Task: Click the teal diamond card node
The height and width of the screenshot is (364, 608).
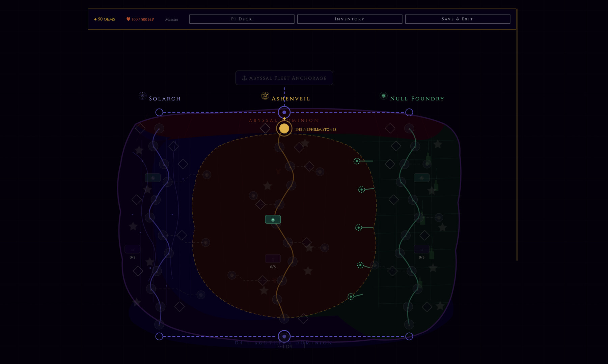Action: pyautogui.click(x=273, y=219)
